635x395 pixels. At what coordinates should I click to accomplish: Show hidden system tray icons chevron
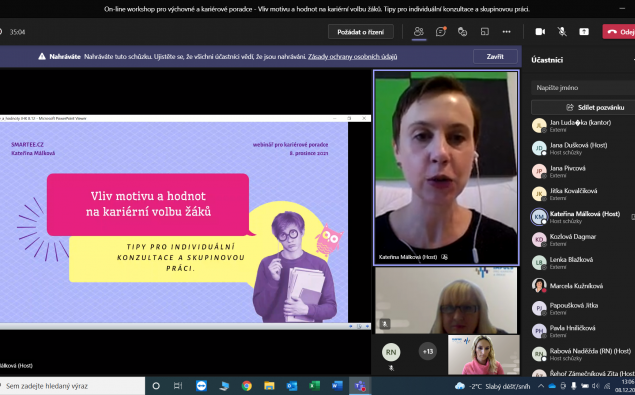[541, 386]
